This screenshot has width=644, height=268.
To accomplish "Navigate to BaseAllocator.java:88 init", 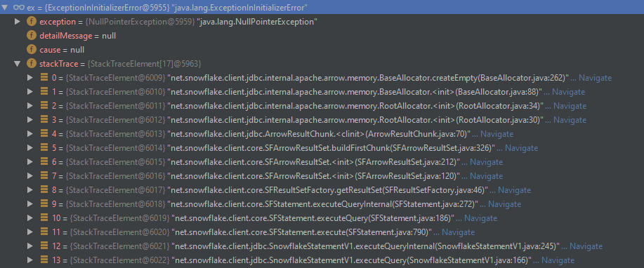I will 568,91.
